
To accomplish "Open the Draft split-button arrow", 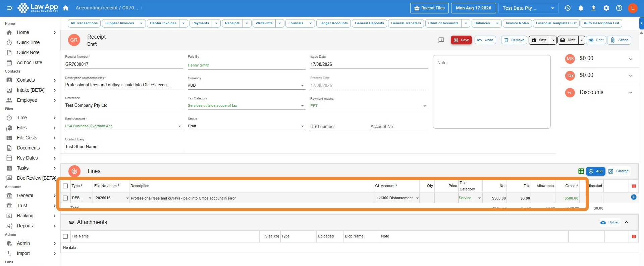I will point(582,40).
